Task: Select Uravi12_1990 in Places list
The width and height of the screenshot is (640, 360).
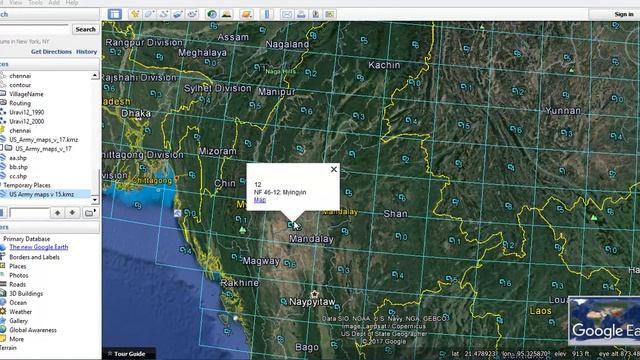Action: (27, 112)
